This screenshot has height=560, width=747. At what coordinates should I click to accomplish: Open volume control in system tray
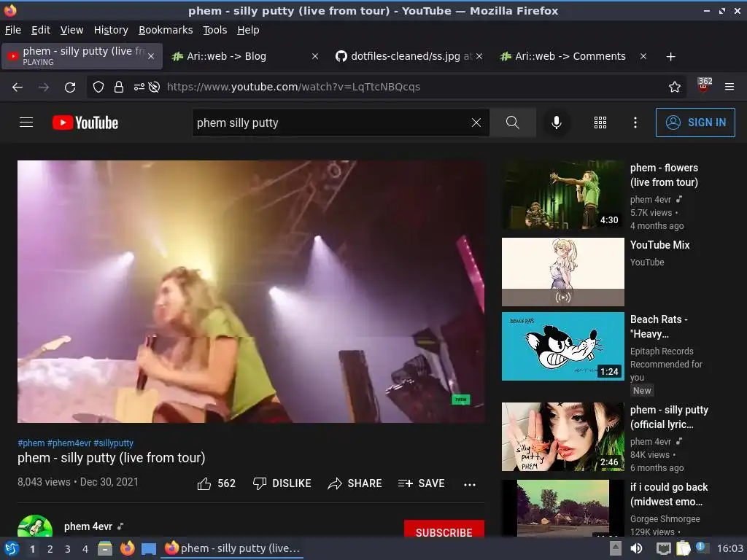click(636, 548)
